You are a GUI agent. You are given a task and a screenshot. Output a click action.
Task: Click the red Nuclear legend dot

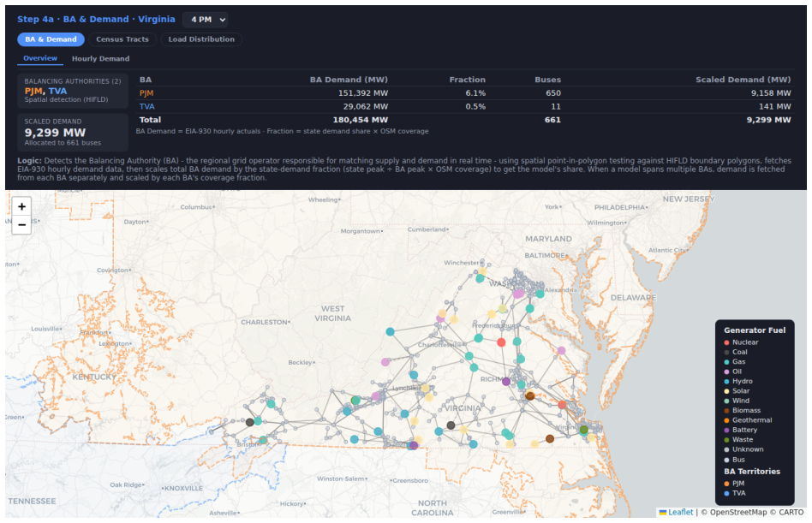[726, 342]
